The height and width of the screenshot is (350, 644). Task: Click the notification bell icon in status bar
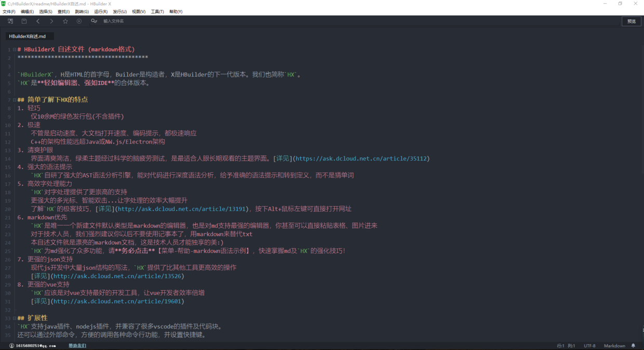(633, 346)
